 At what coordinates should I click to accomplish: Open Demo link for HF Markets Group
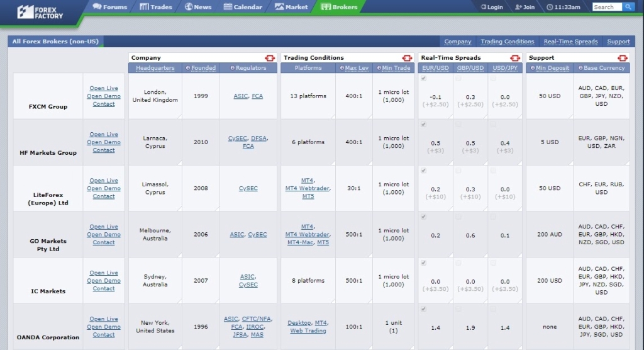pyautogui.click(x=104, y=142)
